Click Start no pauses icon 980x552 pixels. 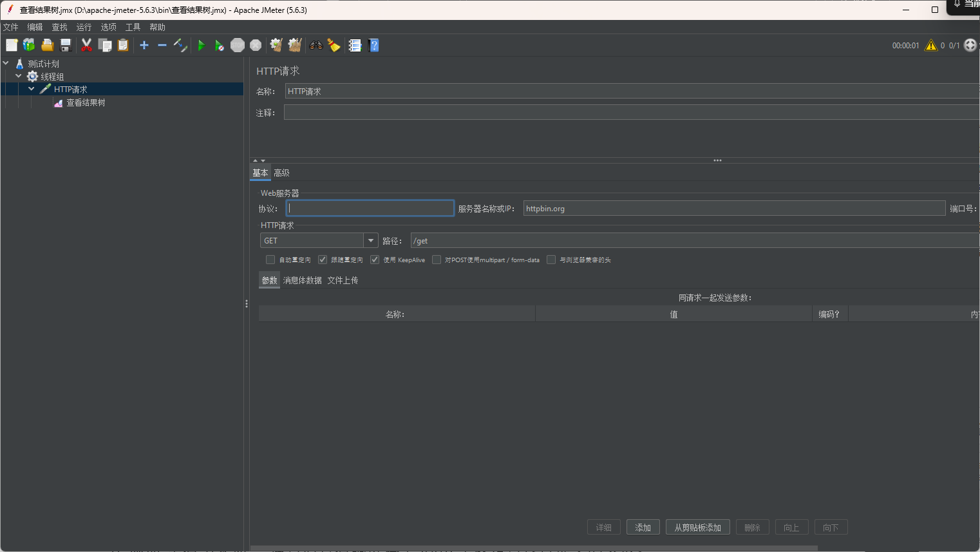pyautogui.click(x=220, y=45)
